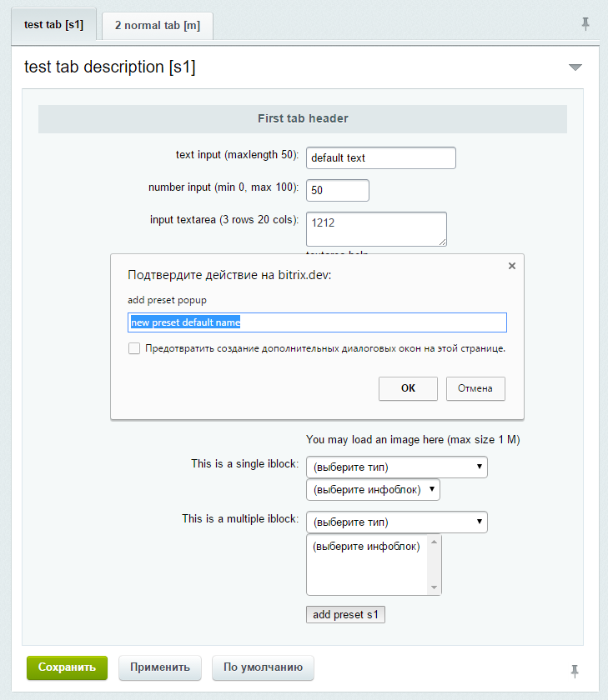
Task: Open single iblock infoblock dropdown
Action: point(373,490)
